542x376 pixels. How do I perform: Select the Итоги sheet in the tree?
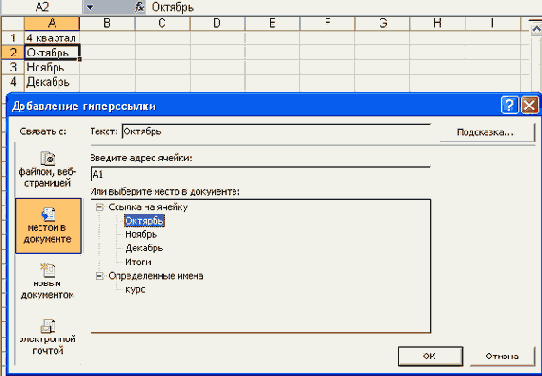pos(138,262)
